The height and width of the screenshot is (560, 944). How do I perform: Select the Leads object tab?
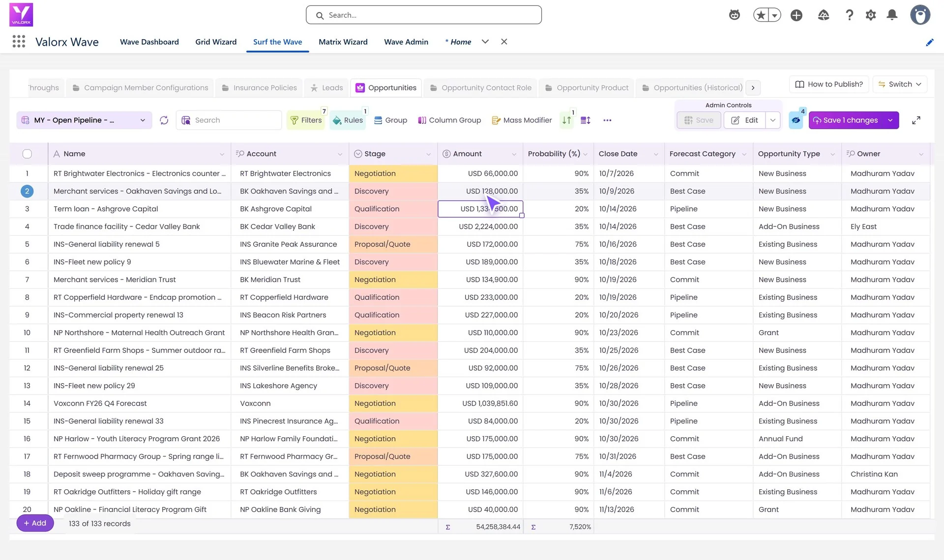[326, 88]
